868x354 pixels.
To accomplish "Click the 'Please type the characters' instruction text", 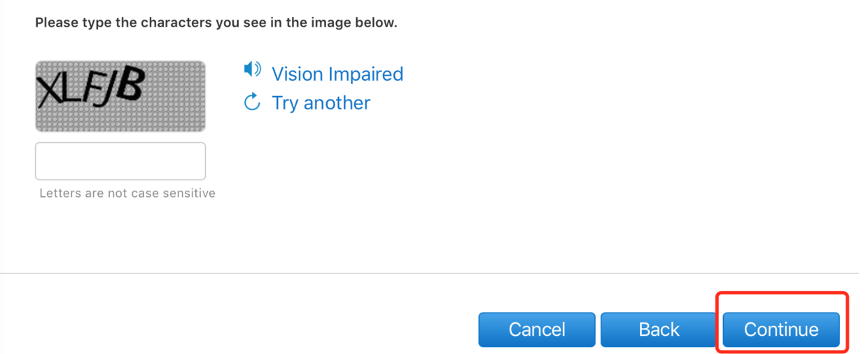I will (216, 22).
